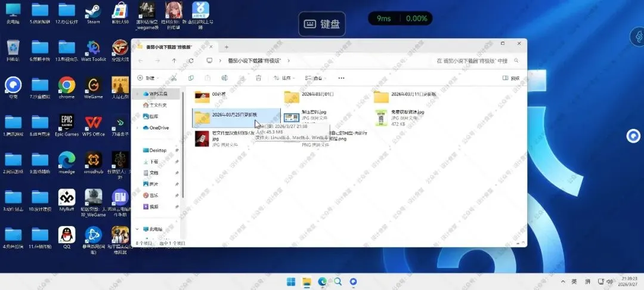Open the Windows Start menu
The image size is (644, 290).
291,282
